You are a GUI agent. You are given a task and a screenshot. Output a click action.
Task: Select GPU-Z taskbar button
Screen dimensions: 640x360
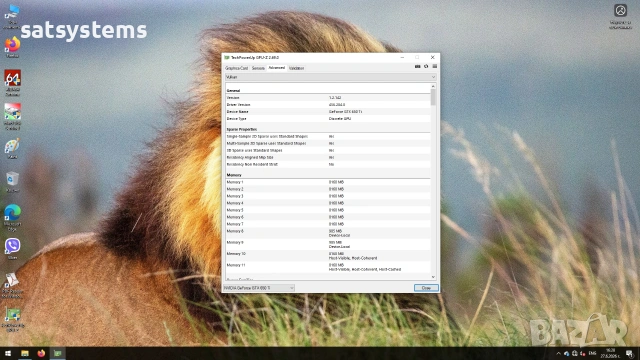pyautogui.click(x=58, y=353)
